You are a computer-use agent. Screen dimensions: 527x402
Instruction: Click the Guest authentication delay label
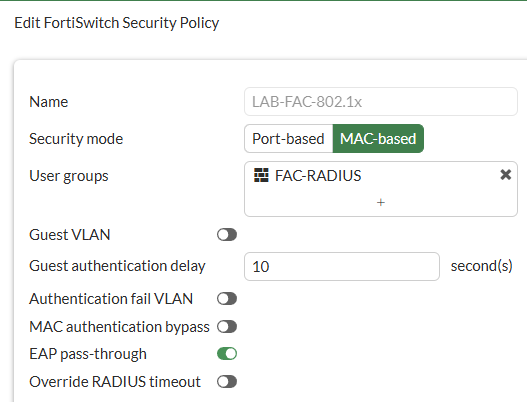pos(117,266)
